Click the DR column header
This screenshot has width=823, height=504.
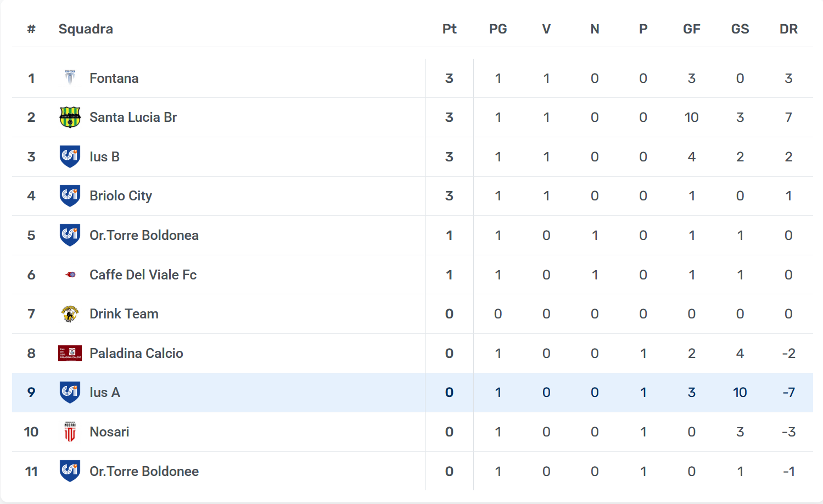click(x=788, y=29)
